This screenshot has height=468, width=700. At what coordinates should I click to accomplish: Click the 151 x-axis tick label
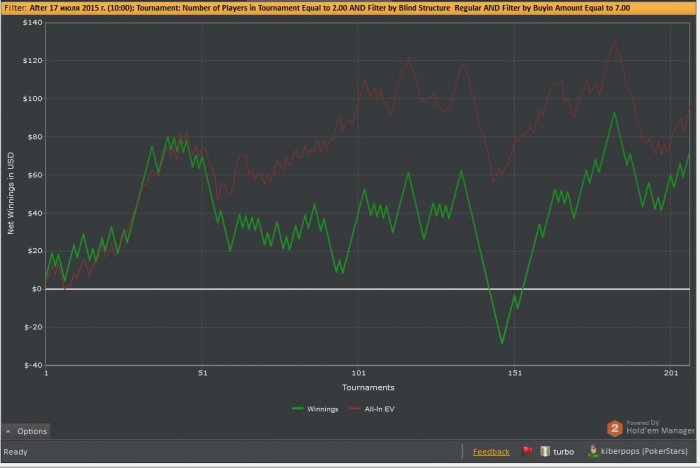point(514,373)
